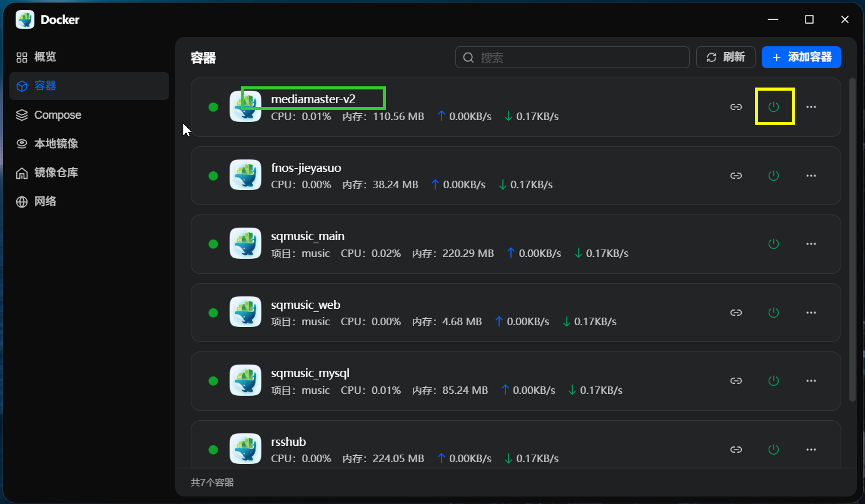Toggle power for mediamaster-v2 container

[x=774, y=107]
